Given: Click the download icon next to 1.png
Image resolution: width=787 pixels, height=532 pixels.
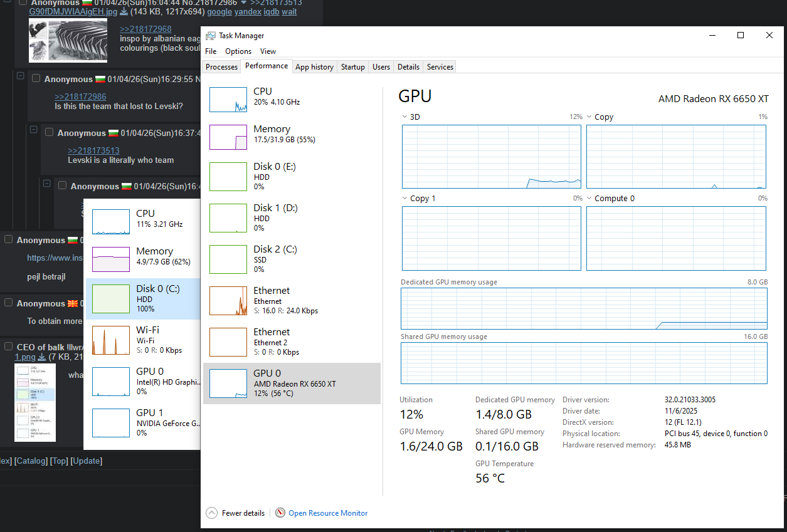Looking at the screenshot, I should pyautogui.click(x=42, y=357).
